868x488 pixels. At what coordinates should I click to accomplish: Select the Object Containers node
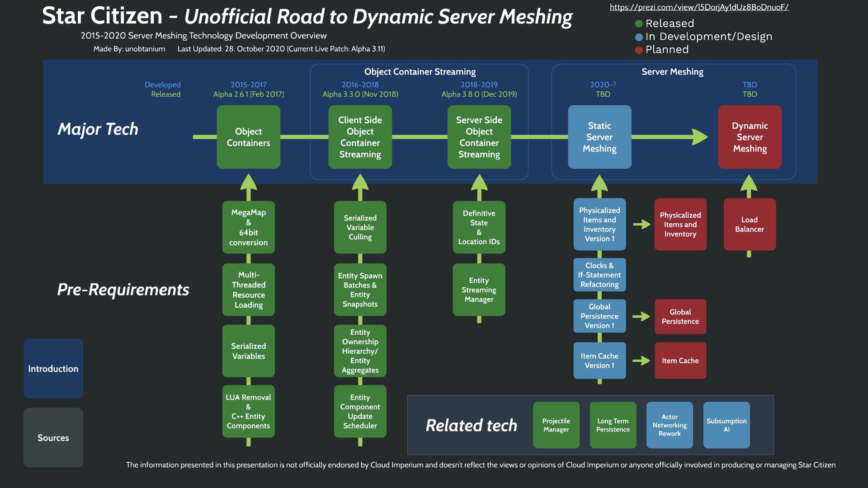[248, 137]
